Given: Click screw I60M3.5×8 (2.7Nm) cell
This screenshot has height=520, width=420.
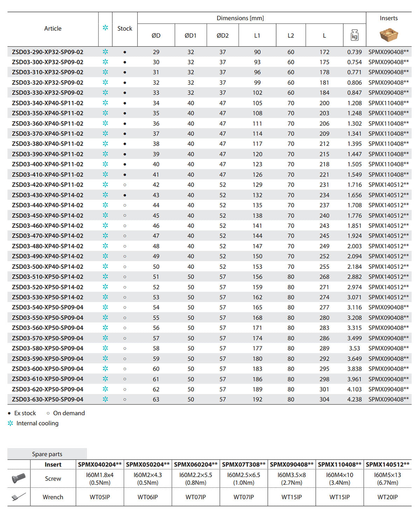Looking at the screenshot, I should coord(292,479).
